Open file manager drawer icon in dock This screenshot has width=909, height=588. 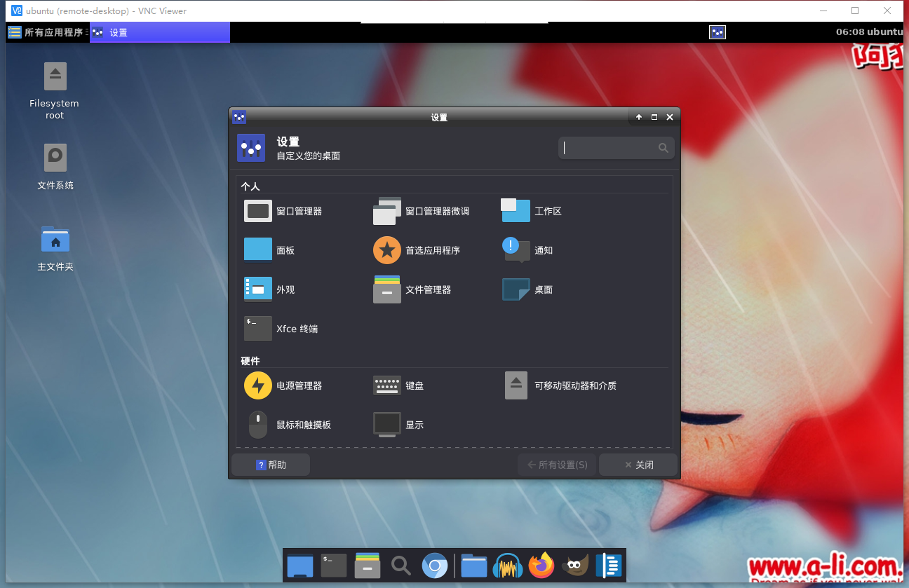368,566
